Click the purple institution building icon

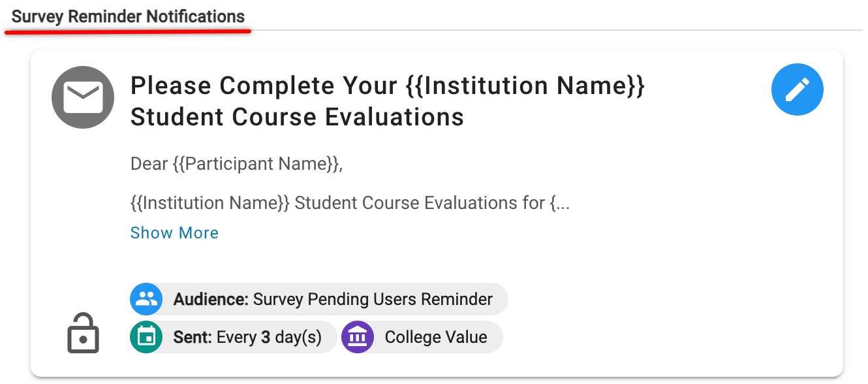[x=358, y=338]
